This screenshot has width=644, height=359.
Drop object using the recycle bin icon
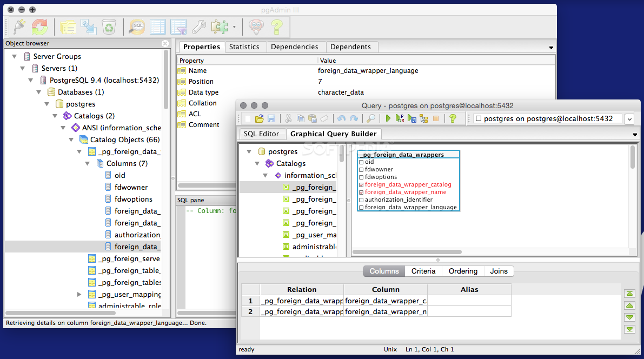coord(109,27)
